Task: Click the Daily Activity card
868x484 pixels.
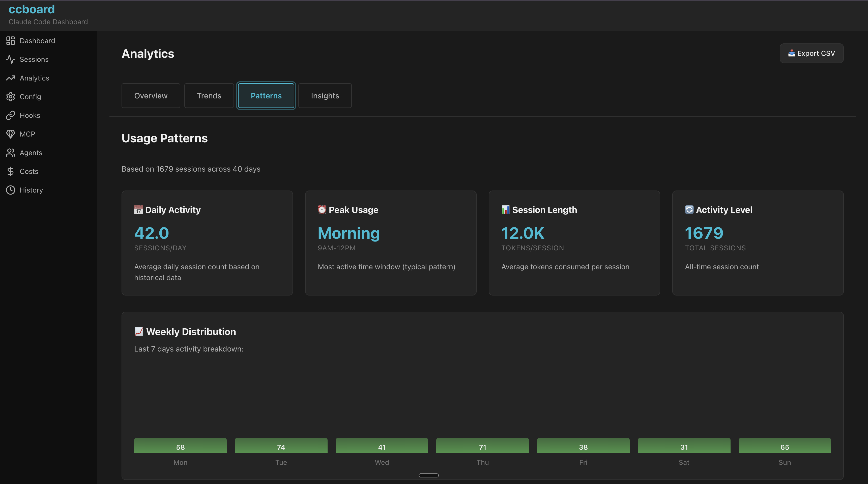Action: 207,243
